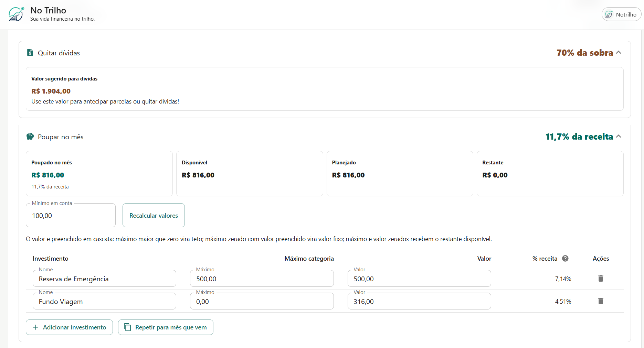
Task: Click the Valor field showing 316,00
Action: coord(419,301)
